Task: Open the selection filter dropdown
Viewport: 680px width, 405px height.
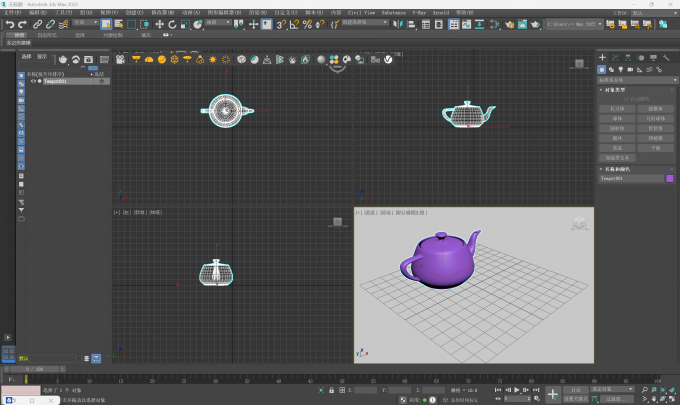Action: pyautogui.click(x=84, y=22)
